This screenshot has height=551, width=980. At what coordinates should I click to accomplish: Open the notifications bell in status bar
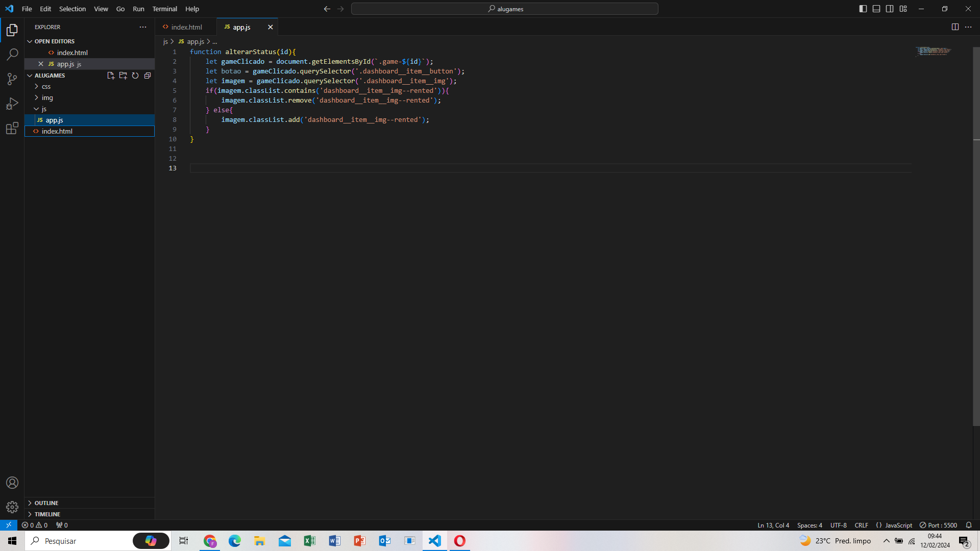(x=969, y=525)
